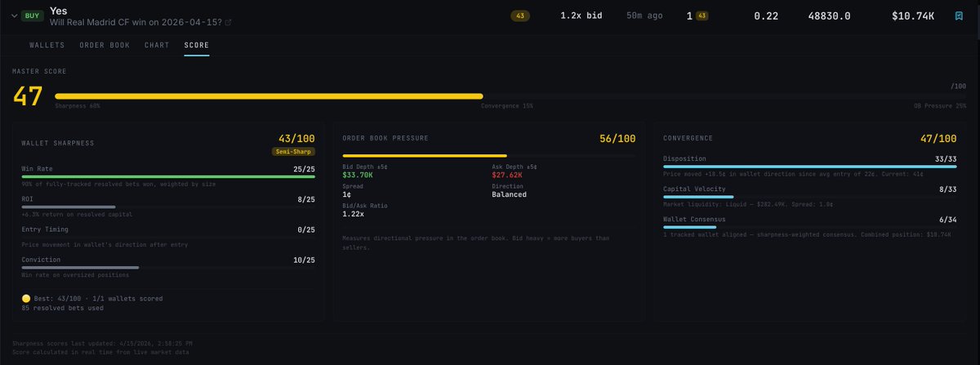The width and height of the screenshot is (980, 365).
Task: Click the 'Yes' outcome title
Action: (58, 11)
